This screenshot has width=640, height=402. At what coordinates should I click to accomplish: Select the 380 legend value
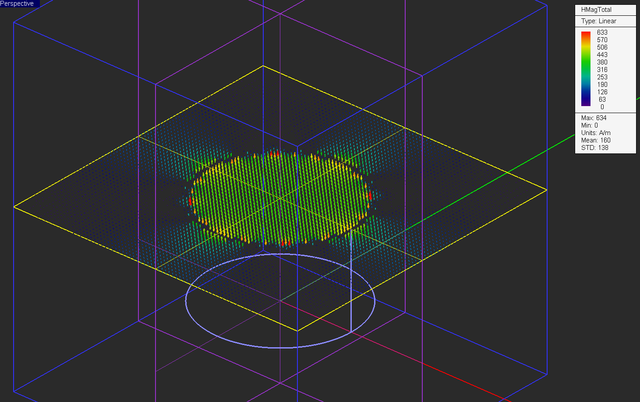[602, 62]
